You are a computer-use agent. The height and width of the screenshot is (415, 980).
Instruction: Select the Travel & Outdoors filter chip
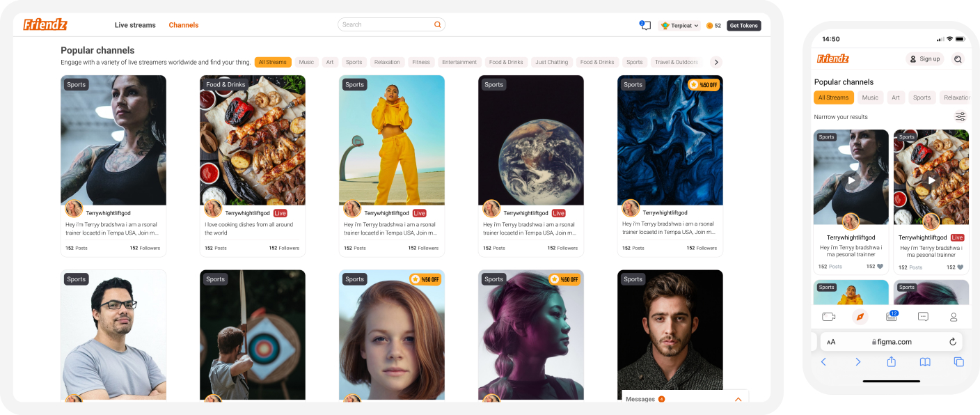[x=677, y=62]
